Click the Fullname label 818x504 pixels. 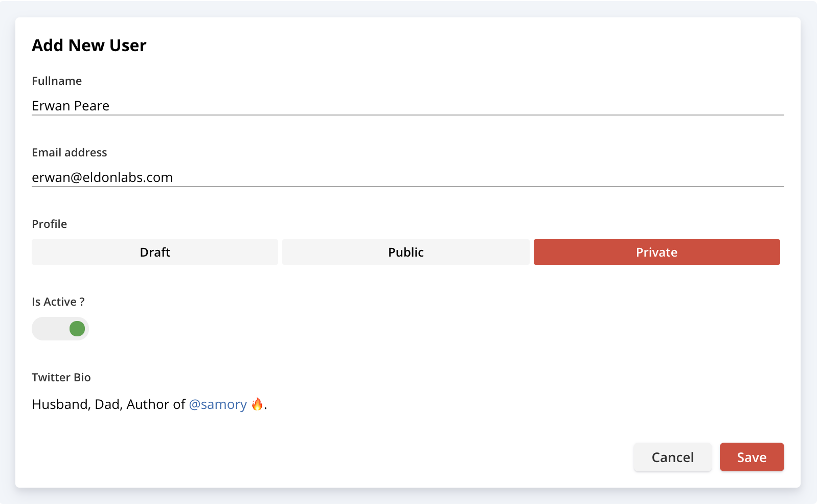coord(57,81)
